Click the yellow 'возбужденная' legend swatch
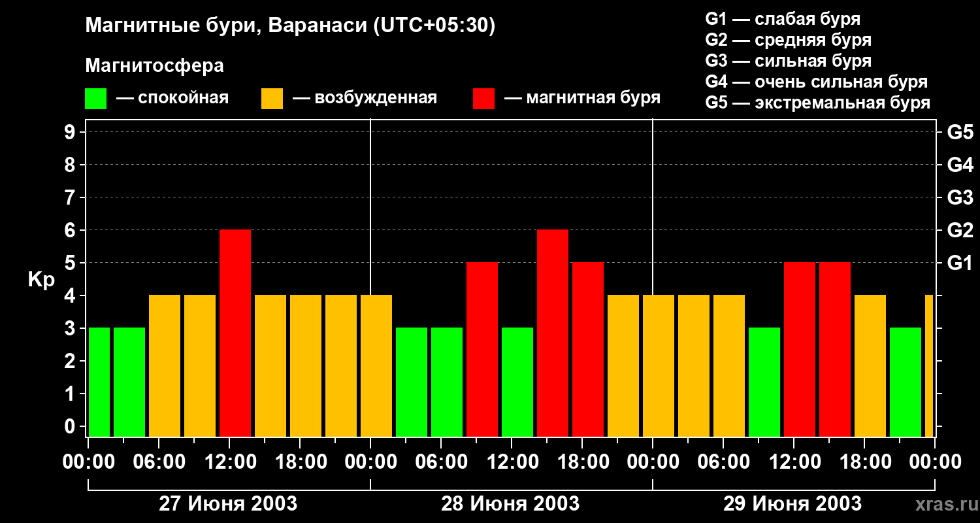980x523 pixels. tap(272, 99)
